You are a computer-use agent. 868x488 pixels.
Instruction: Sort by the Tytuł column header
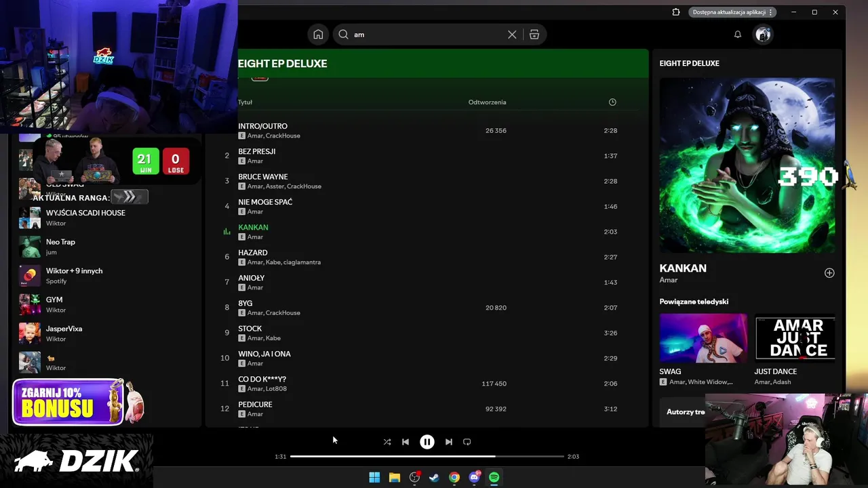pos(245,102)
